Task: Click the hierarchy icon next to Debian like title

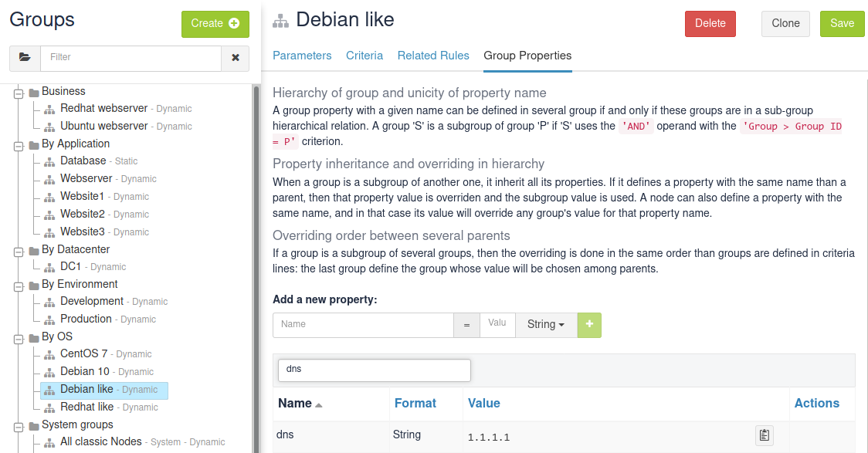Action: 280,20
